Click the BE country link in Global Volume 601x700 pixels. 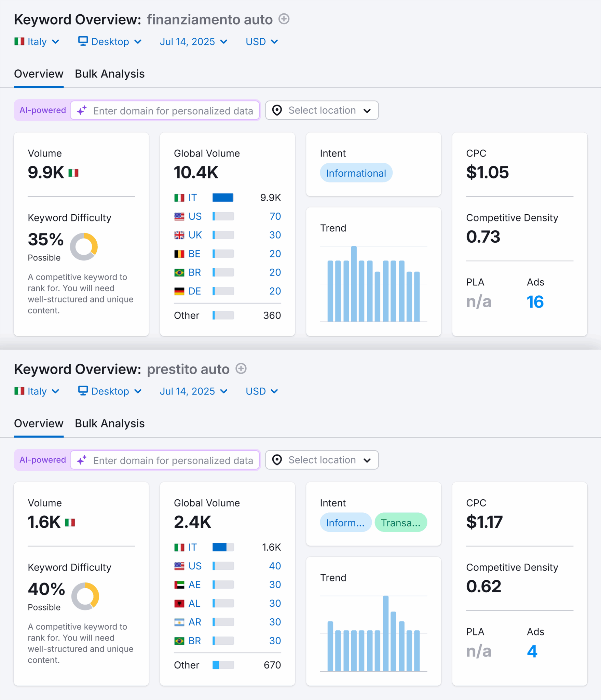pyautogui.click(x=194, y=254)
